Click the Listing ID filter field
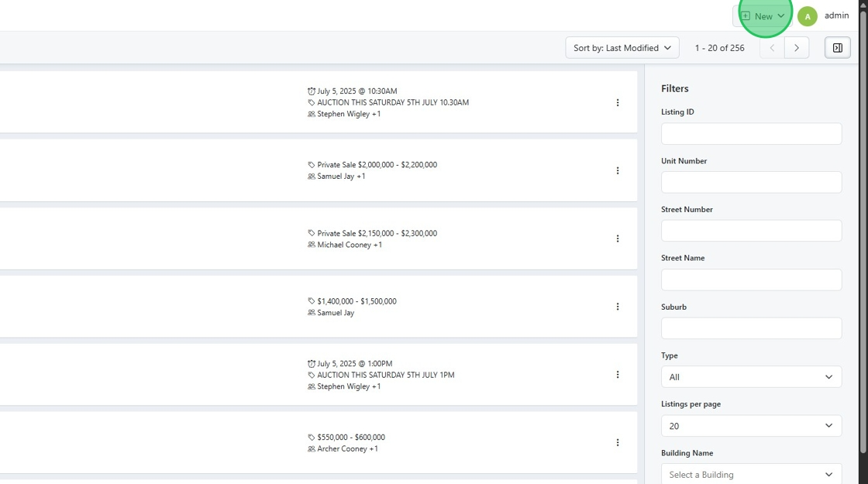Viewport: 868px width, 484px height. 751,133
